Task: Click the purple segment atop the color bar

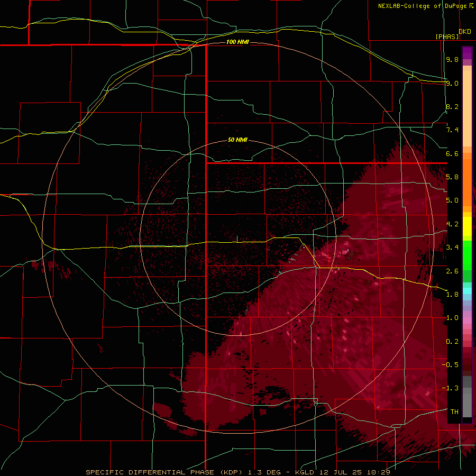Action: point(467,53)
